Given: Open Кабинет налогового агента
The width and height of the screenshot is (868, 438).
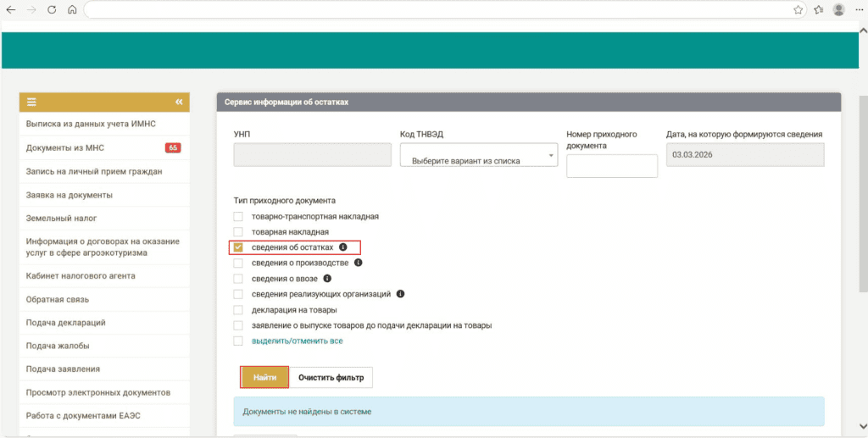Looking at the screenshot, I should (104, 275).
